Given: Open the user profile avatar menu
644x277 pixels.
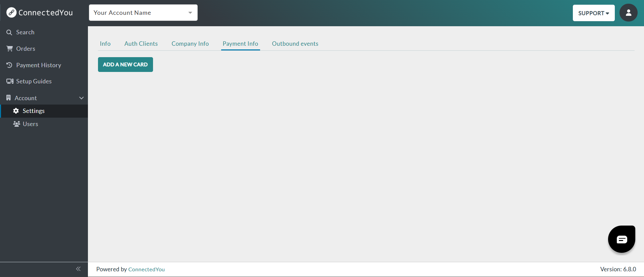Looking at the screenshot, I should 628,13.
